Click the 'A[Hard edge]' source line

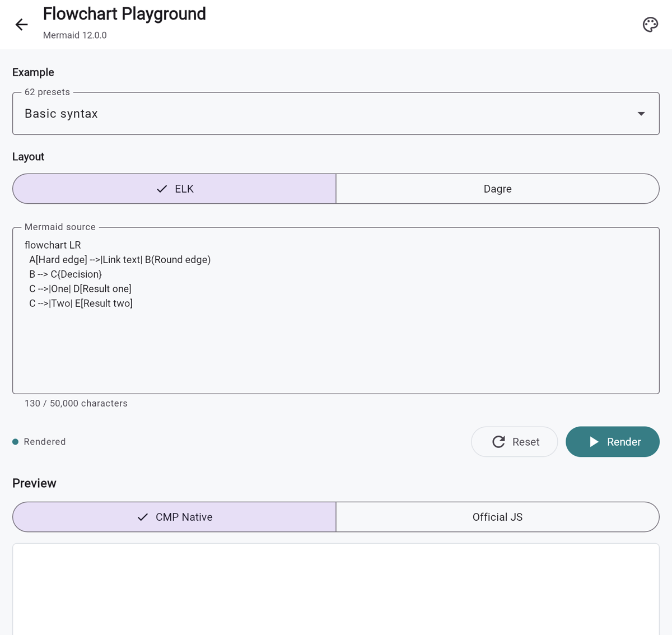[x=120, y=260]
